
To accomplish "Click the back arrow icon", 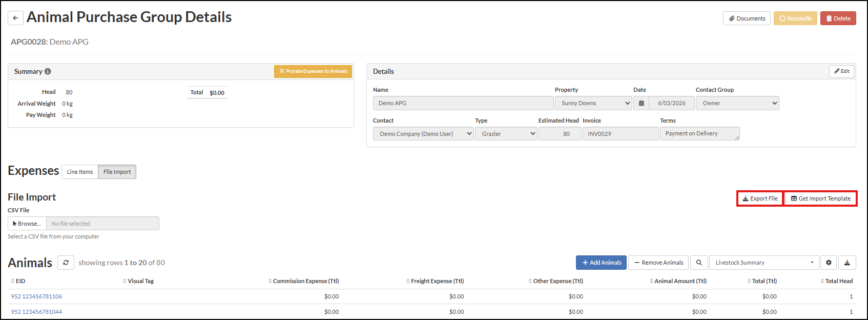I will click(x=15, y=18).
